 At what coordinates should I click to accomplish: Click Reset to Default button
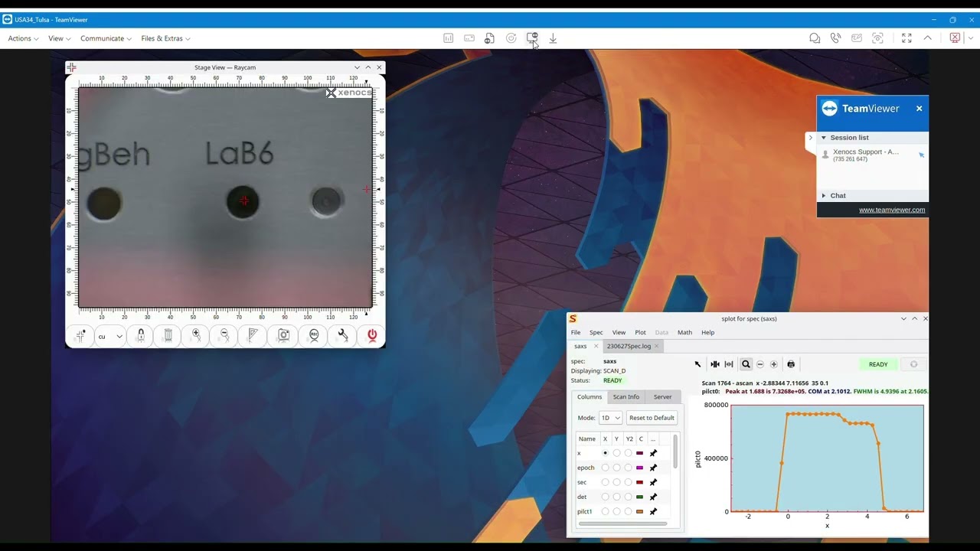652,418
